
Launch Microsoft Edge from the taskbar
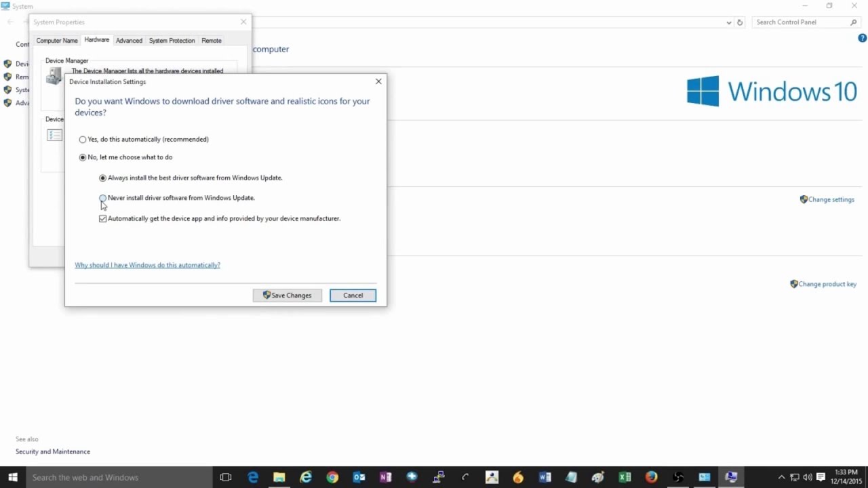tap(253, 477)
